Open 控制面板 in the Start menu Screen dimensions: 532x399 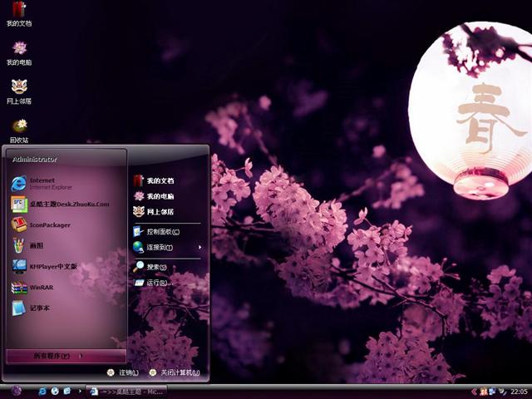(162, 231)
